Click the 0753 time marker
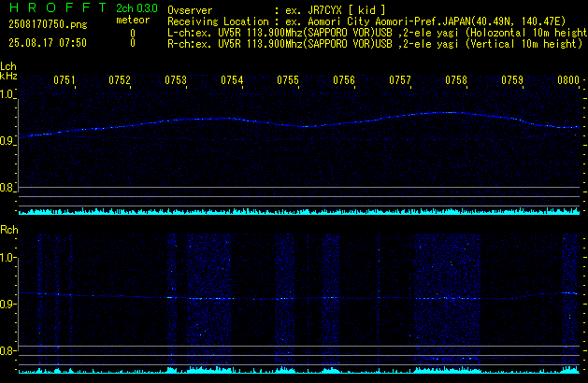The height and width of the screenshot is (383, 588). (x=176, y=80)
